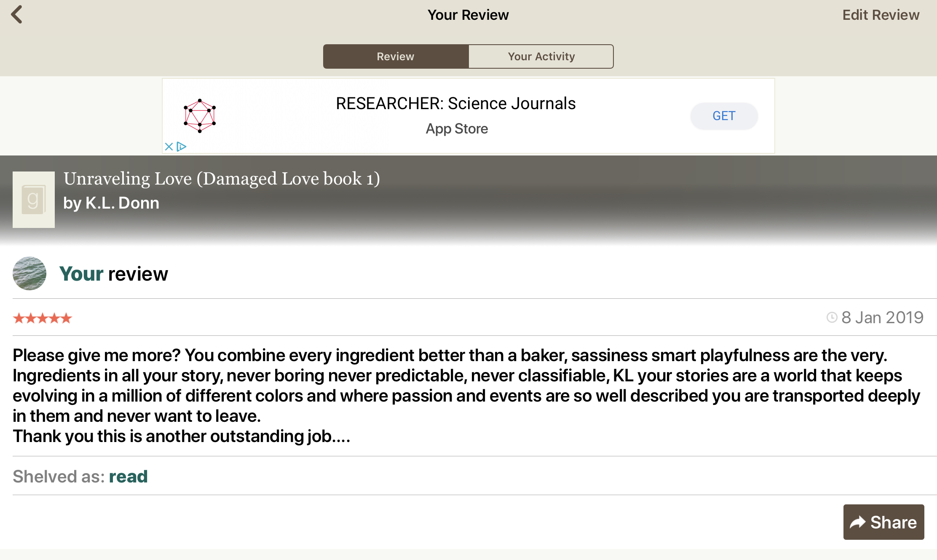Tap the review text paragraph
Viewport: 937px width, 560px height.
(x=463, y=395)
